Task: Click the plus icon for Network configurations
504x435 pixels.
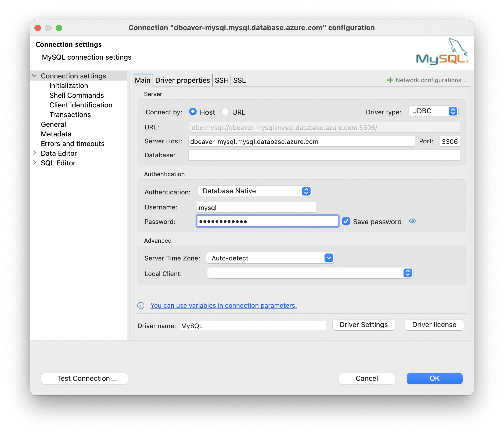Action: [390, 80]
